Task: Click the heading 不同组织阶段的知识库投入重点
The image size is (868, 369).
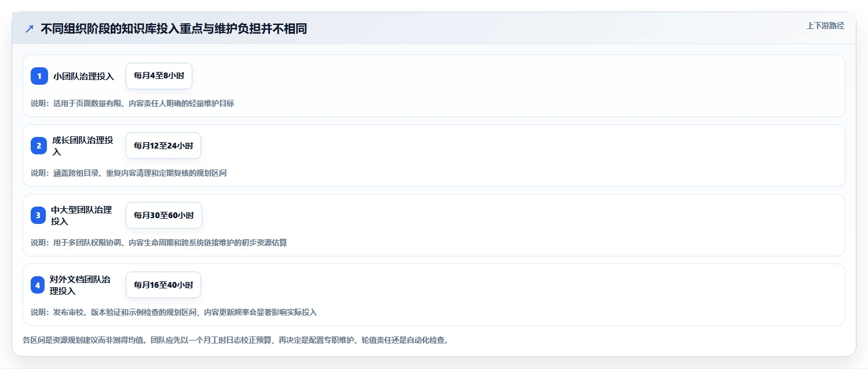Action: pyautogui.click(x=173, y=28)
